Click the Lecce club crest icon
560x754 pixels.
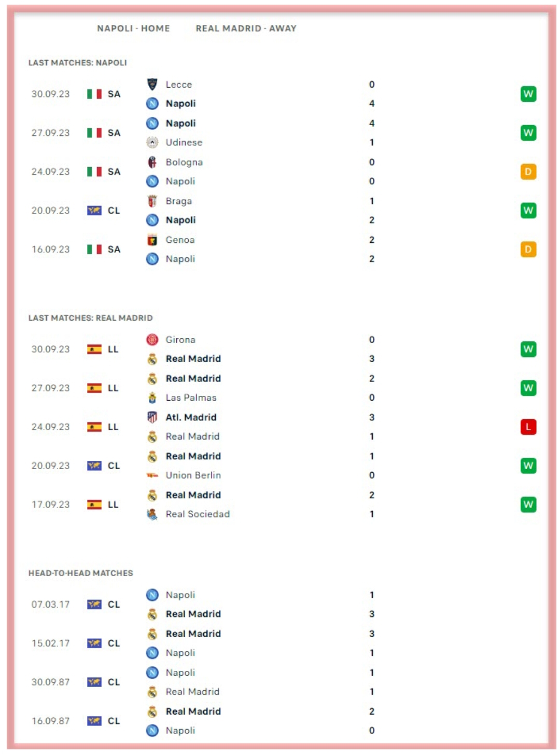click(x=152, y=84)
